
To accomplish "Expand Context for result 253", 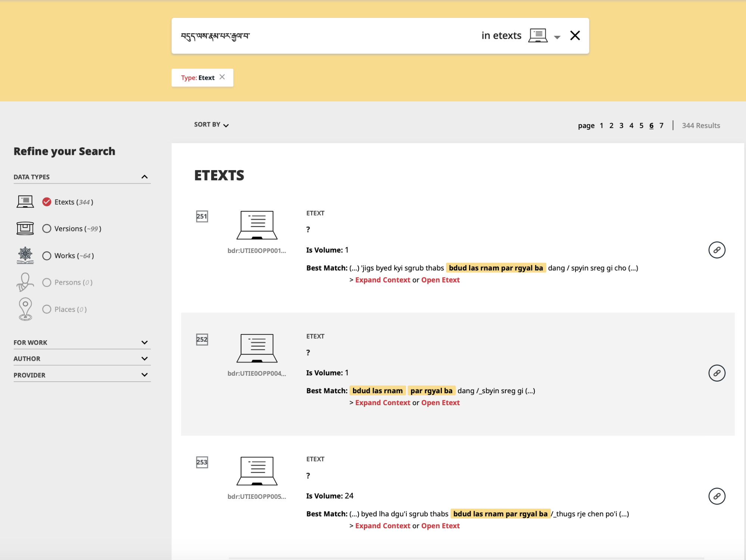I will 383,526.
